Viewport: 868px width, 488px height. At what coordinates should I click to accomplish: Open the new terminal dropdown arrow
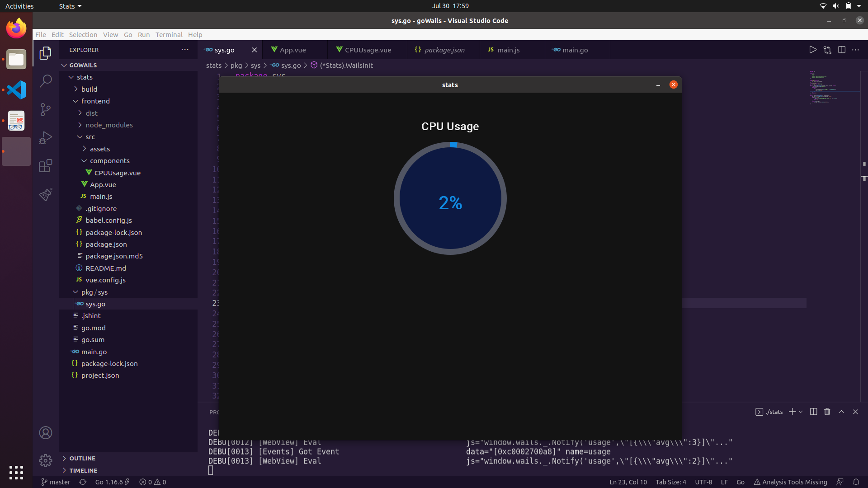pos(801,412)
